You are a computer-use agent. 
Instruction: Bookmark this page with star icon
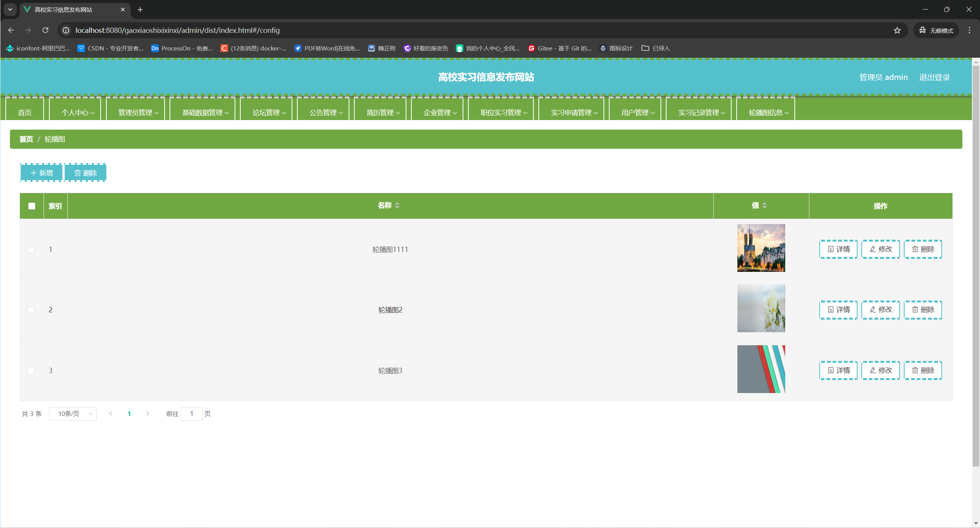(897, 30)
